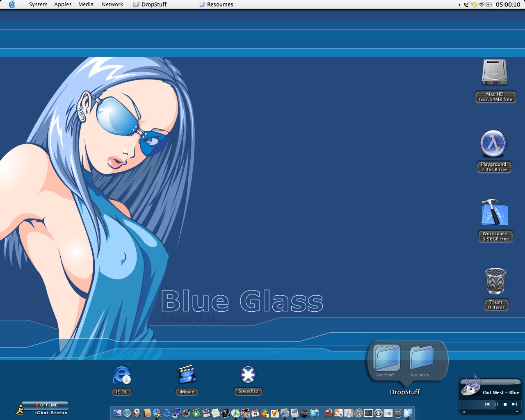Viewport: 525px width, 420px height.
Task: Open the Resourses menu bar folder
Action: tap(216, 5)
